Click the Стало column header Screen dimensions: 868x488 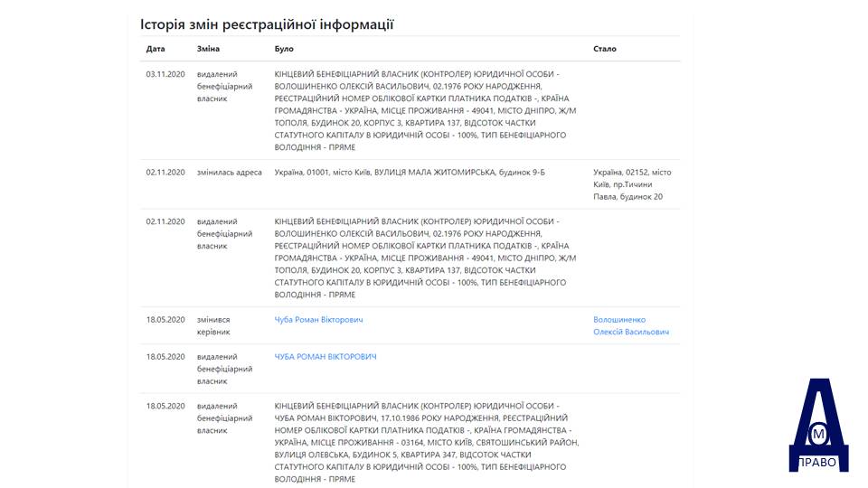(x=605, y=49)
